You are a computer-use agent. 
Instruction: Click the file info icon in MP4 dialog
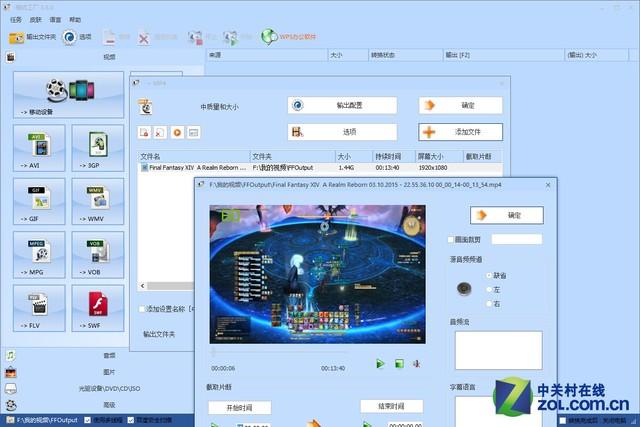(x=193, y=133)
